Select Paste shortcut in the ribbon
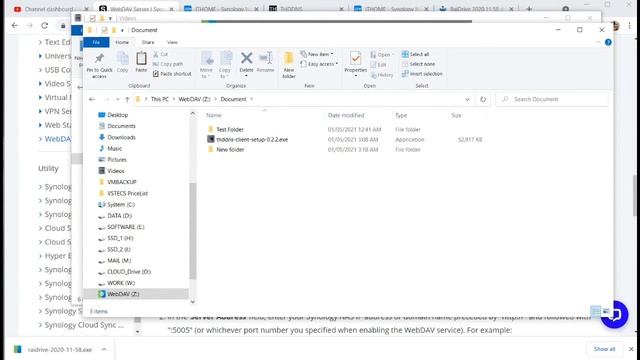The image size is (640, 360). coord(172,74)
